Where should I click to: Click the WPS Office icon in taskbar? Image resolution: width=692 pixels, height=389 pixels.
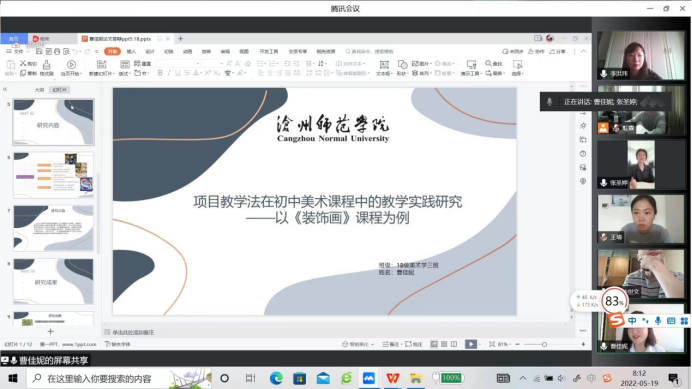pos(392,378)
